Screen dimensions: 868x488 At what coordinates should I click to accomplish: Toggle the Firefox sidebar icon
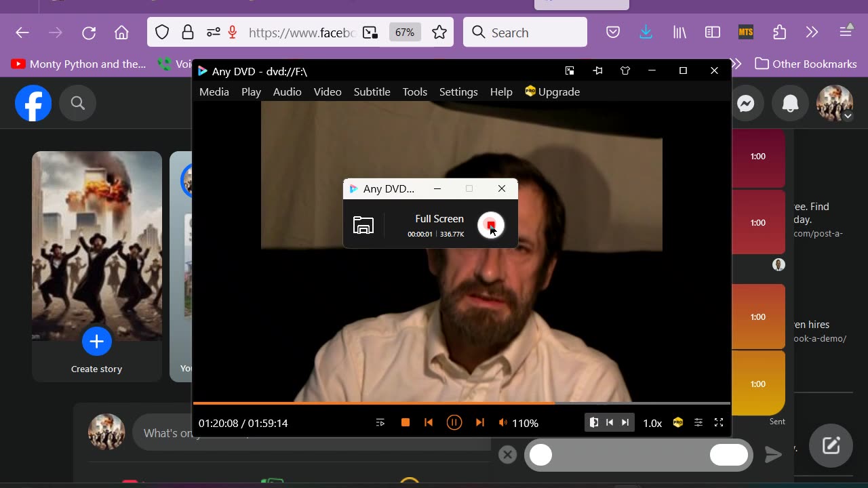point(713,33)
